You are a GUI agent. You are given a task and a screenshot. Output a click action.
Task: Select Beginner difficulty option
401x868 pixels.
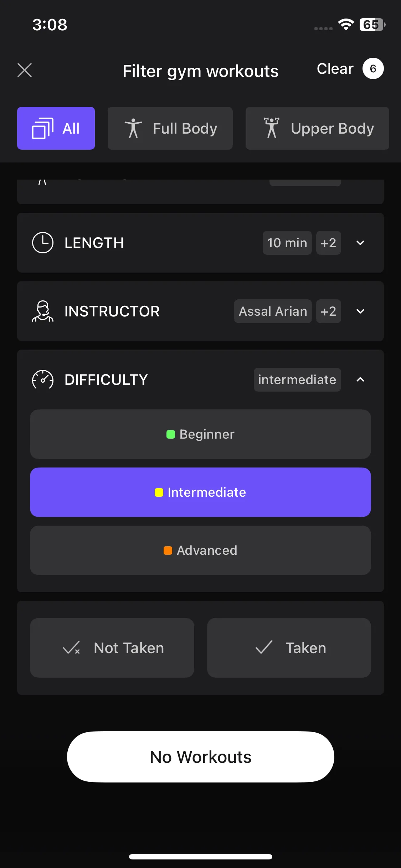[x=200, y=434]
